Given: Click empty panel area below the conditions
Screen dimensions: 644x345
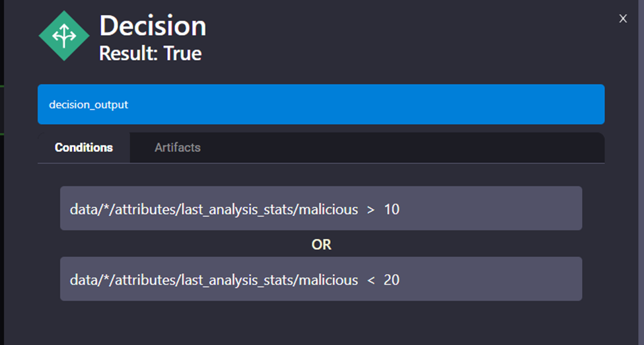Looking at the screenshot, I should (x=321, y=324).
